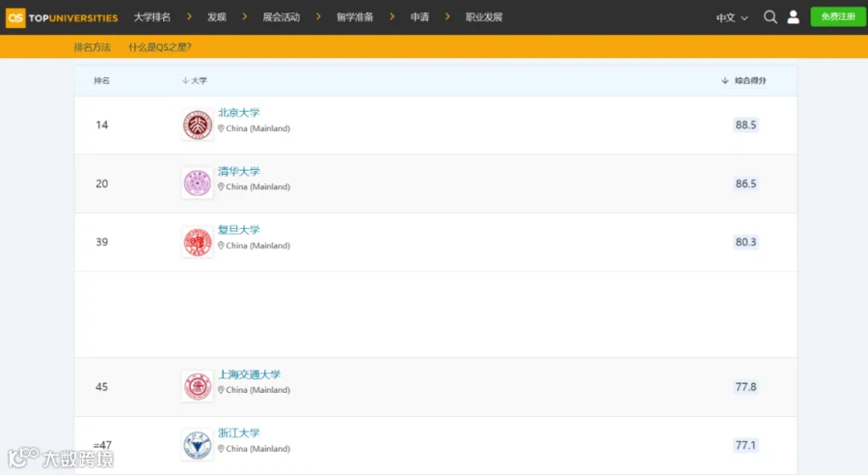Click score 80.3 for 复旦大学
The height and width of the screenshot is (475, 868).
(x=746, y=242)
